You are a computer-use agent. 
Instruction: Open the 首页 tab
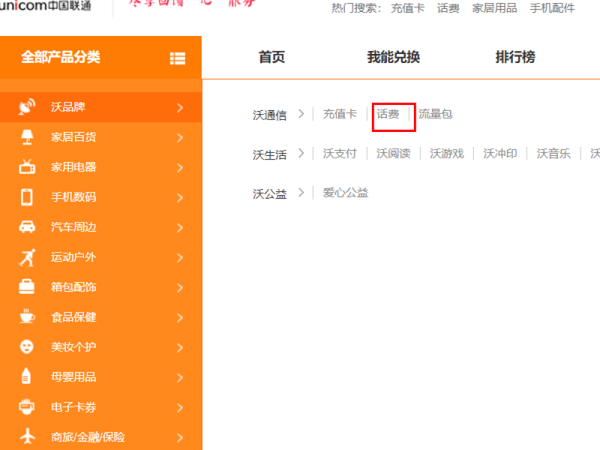(271, 58)
